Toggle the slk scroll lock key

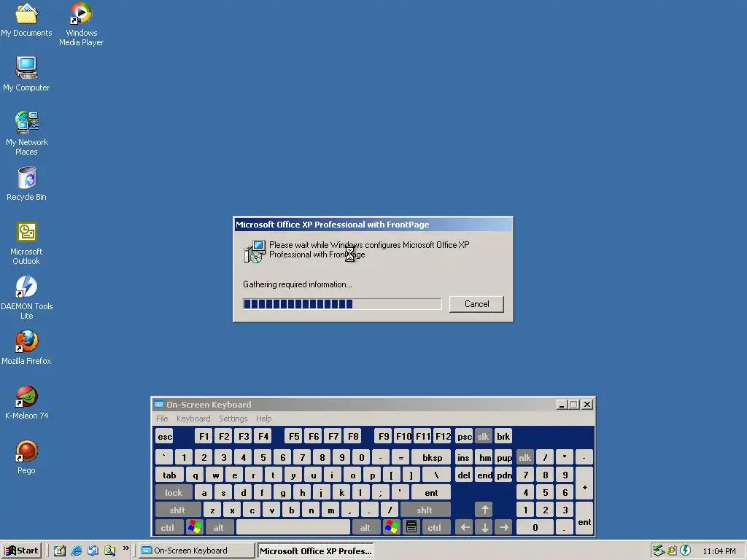[x=483, y=436]
